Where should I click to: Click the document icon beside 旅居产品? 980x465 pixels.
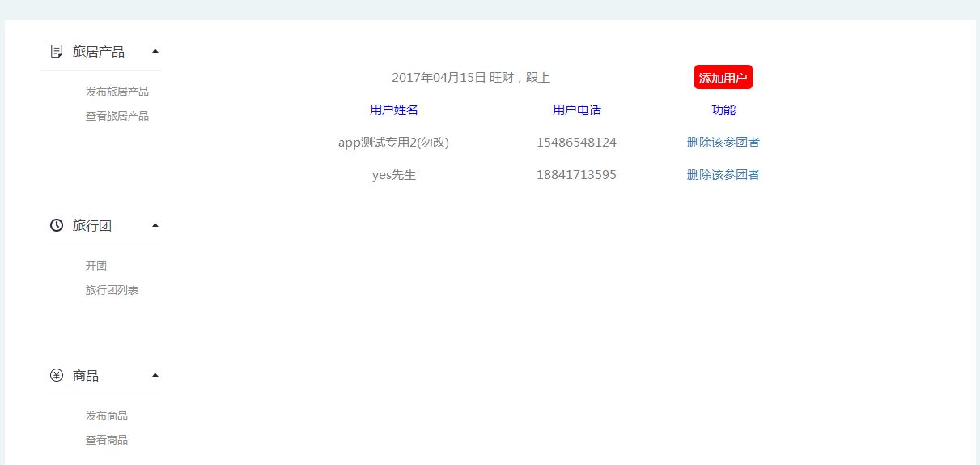pyautogui.click(x=57, y=51)
